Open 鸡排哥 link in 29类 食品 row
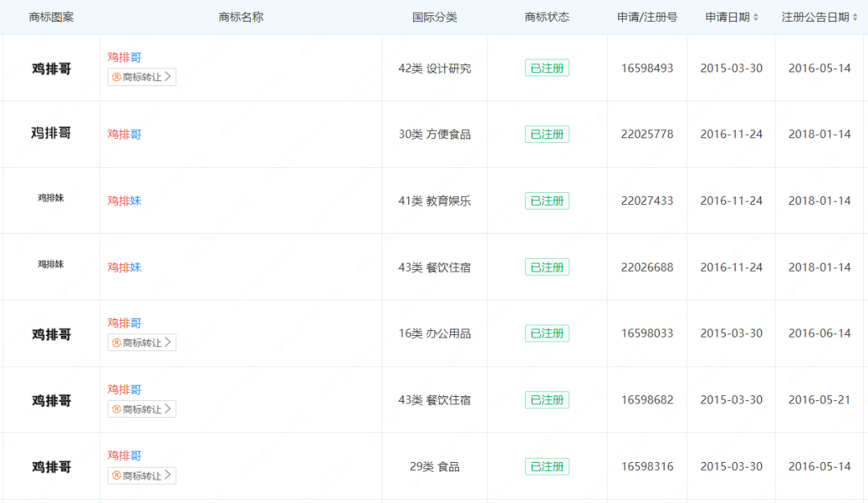Viewport: 868px width, 503px height. (x=125, y=456)
